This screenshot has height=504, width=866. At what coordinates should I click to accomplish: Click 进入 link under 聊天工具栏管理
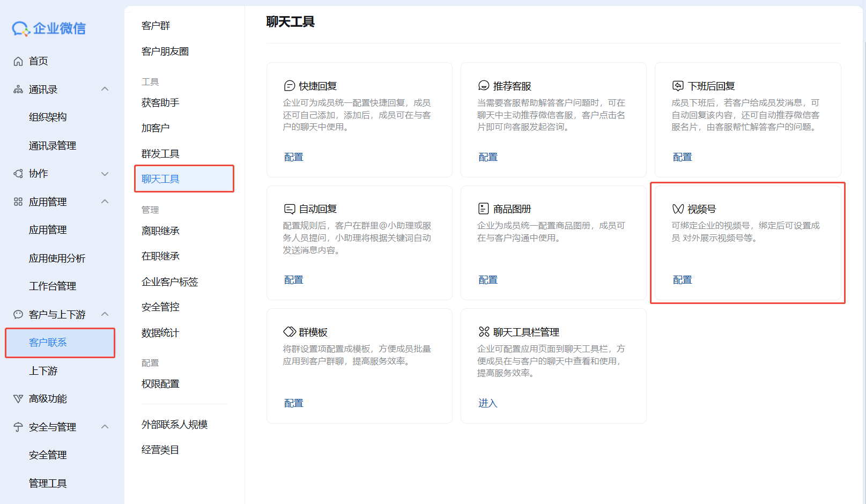point(487,403)
